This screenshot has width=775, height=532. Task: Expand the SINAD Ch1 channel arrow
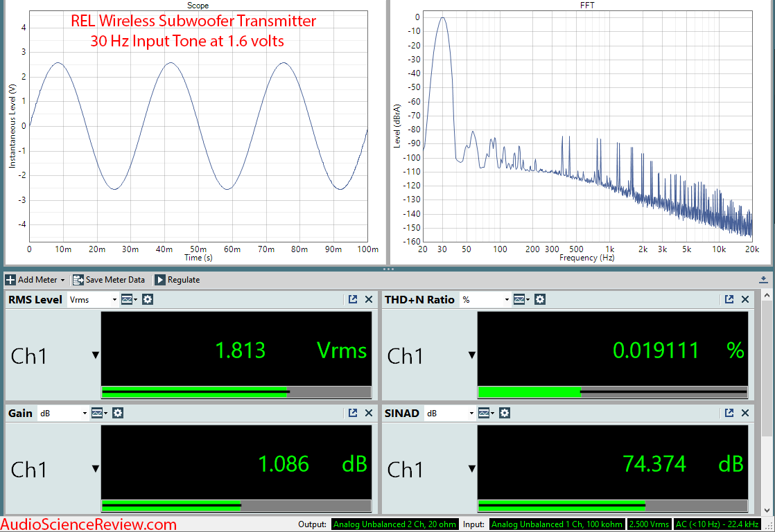[472, 469]
